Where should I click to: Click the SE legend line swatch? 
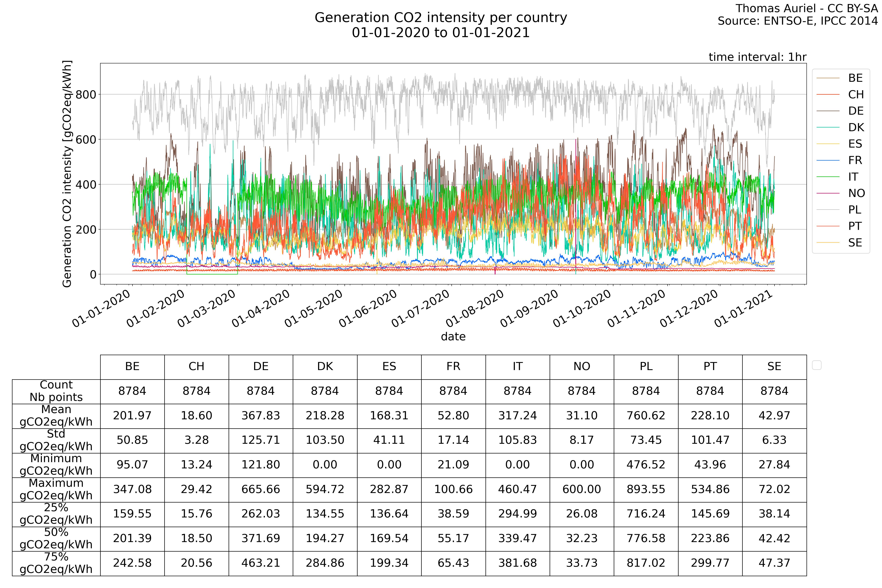click(828, 243)
